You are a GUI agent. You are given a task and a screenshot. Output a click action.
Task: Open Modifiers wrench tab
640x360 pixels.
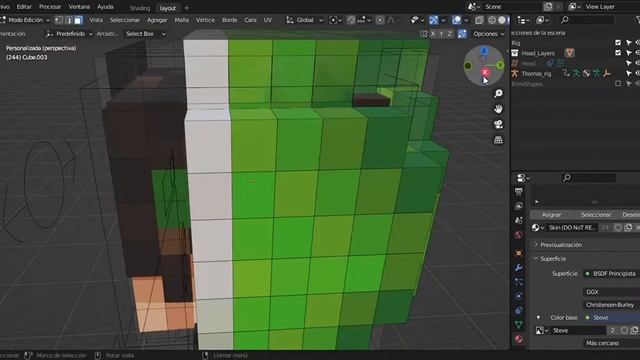tap(519, 268)
